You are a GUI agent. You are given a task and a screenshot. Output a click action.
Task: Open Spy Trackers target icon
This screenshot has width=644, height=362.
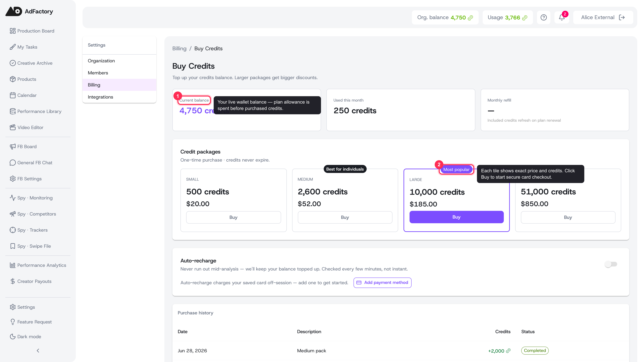point(13,230)
